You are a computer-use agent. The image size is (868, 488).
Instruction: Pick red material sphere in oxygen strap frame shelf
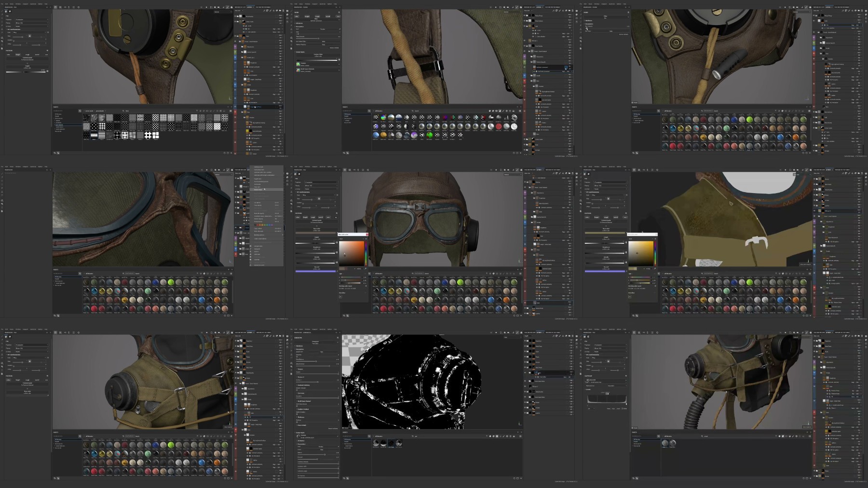[94, 471]
